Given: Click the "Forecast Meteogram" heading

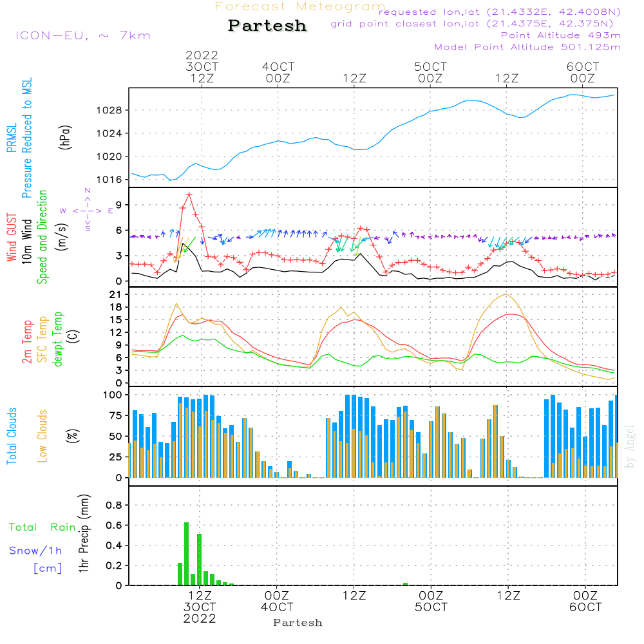Looking at the screenshot, I should pyautogui.click(x=300, y=7).
